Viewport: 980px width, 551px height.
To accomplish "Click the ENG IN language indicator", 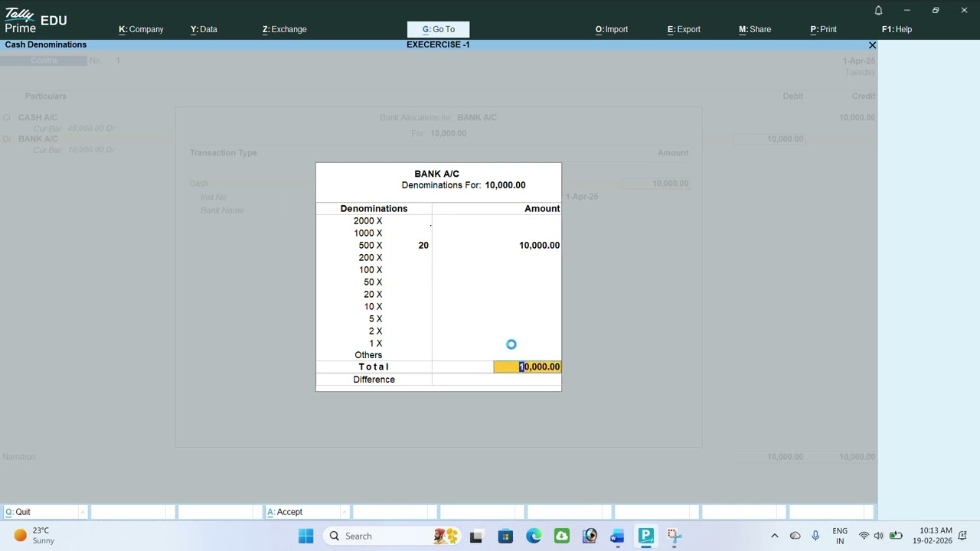I will click(x=840, y=536).
